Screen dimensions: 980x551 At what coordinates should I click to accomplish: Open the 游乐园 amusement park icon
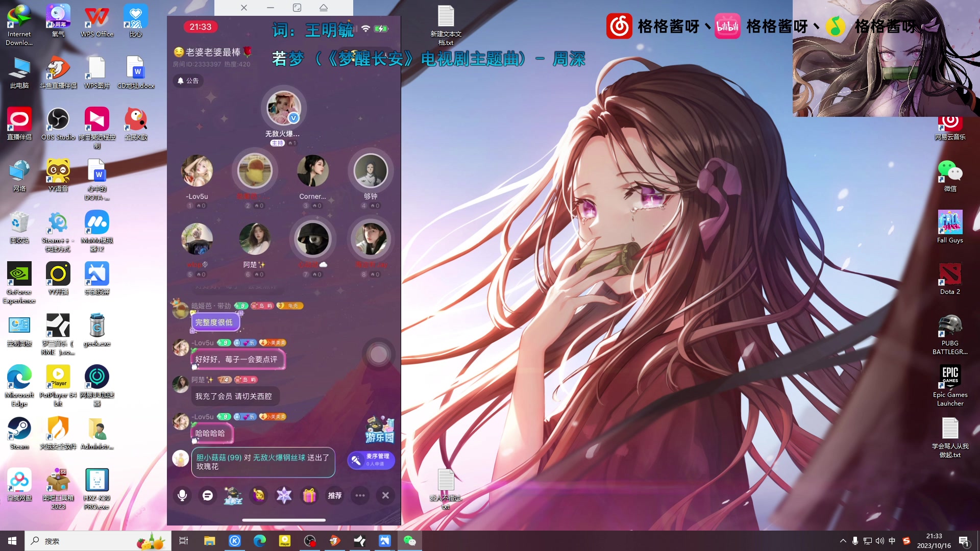click(x=380, y=430)
